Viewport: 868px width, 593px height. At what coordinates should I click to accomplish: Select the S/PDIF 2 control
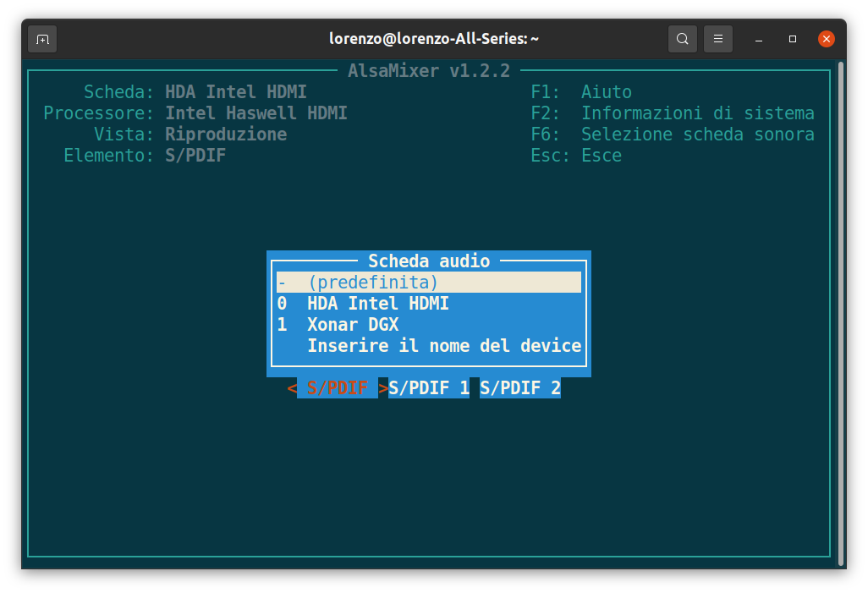(x=520, y=387)
